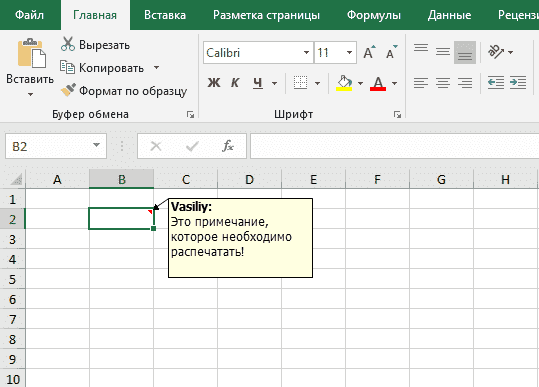
Task: Switch to the Данные tab
Action: [x=449, y=15]
